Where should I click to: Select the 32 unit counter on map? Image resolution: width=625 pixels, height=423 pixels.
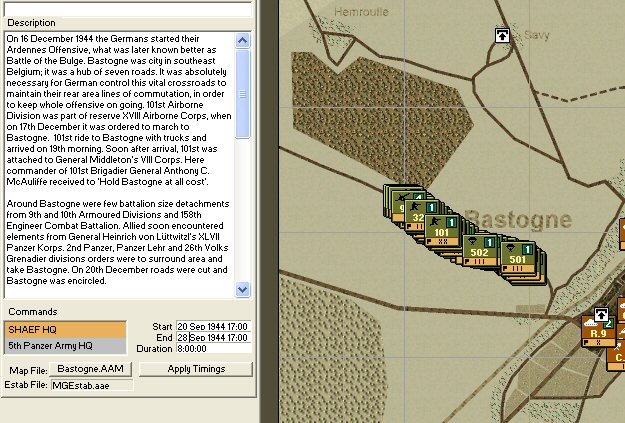415,215
